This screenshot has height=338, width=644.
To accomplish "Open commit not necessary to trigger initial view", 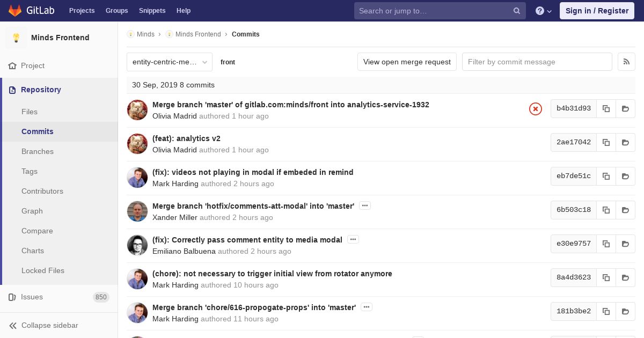I will pyautogui.click(x=272, y=274).
